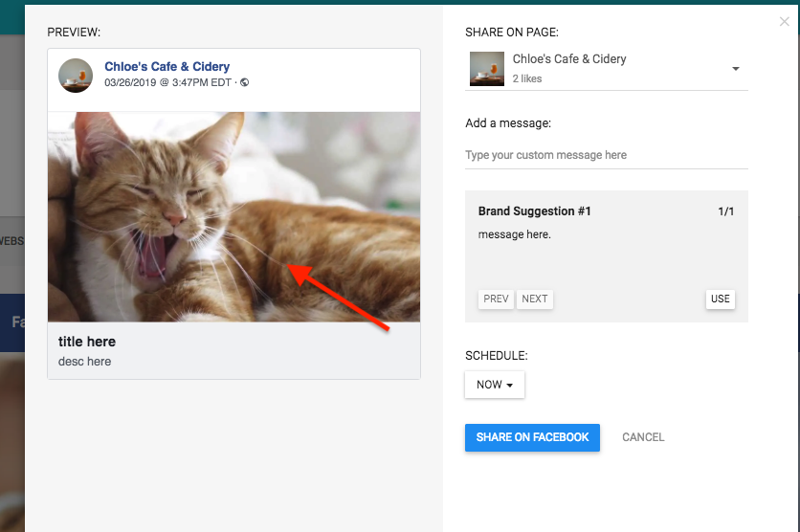
Task: Click the Share on Facebook button
Action: point(532,437)
